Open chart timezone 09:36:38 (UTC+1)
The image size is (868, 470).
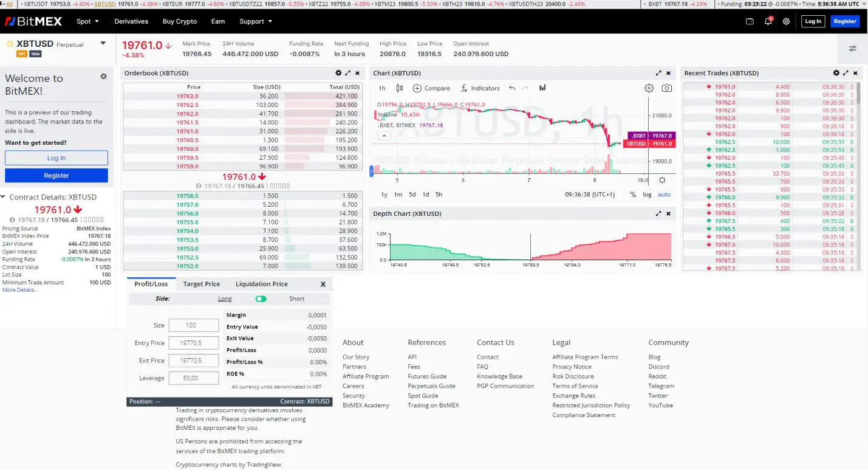(x=590, y=195)
